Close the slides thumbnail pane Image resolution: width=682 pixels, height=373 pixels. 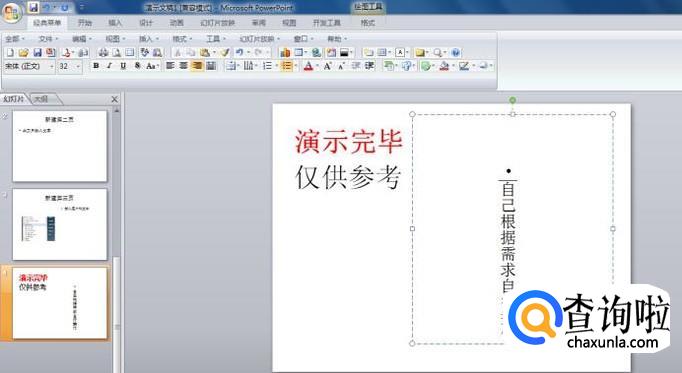(x=114, y=99)
